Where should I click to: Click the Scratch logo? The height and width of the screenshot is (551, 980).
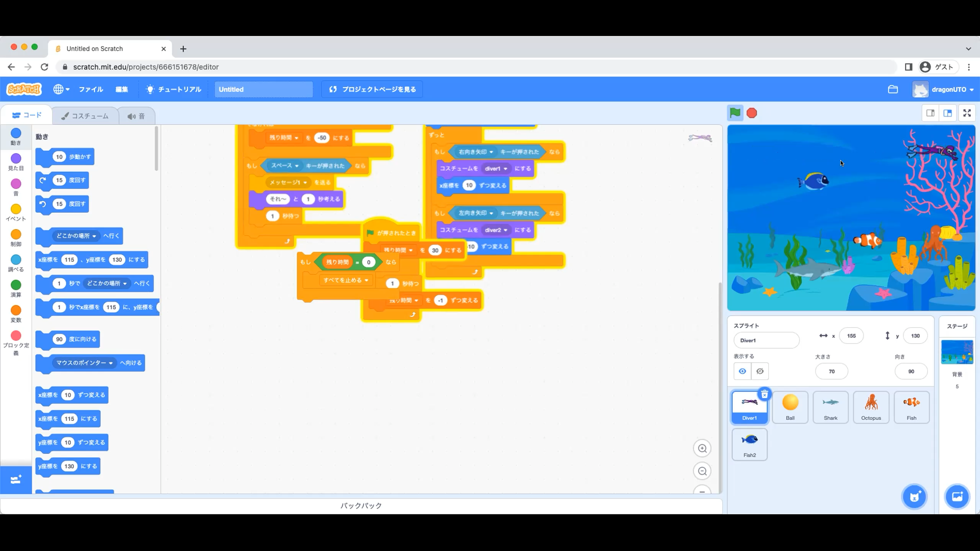(24, 89)
